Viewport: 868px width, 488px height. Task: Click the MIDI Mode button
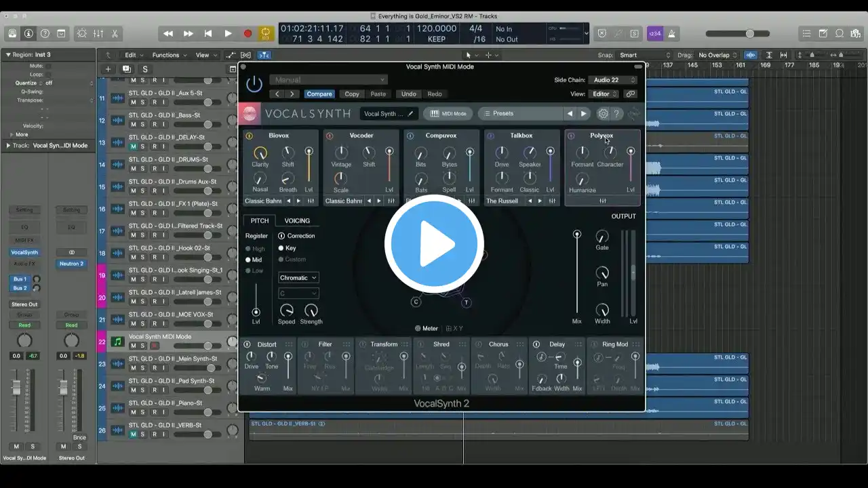(448, 114)
